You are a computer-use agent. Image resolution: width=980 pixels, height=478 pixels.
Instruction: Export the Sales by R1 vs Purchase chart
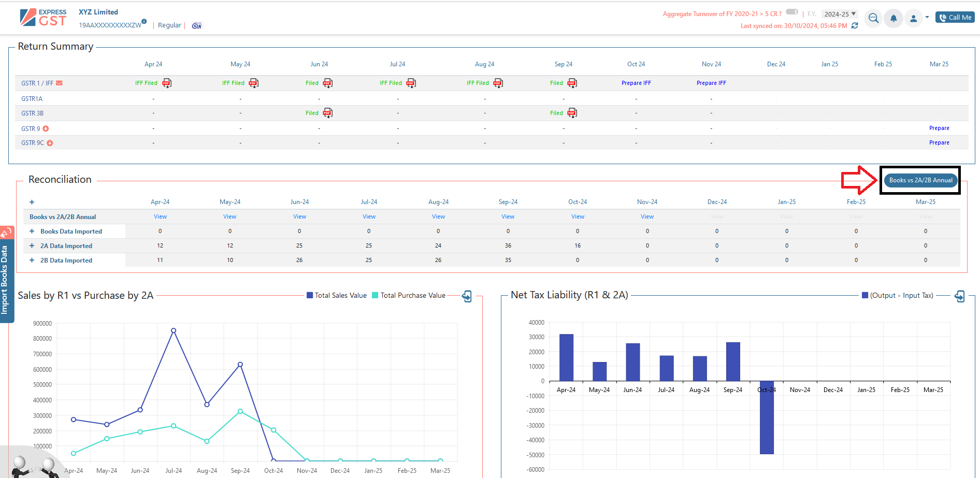coord(467,296)
